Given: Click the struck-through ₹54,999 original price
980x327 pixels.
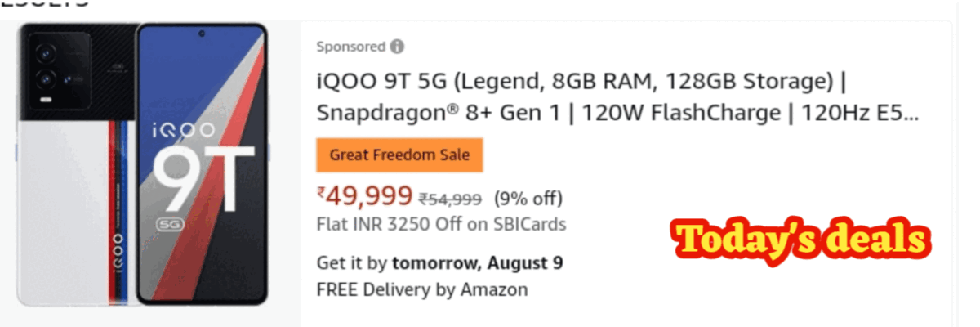Looking at the screenshot, I should pos(450,198).
